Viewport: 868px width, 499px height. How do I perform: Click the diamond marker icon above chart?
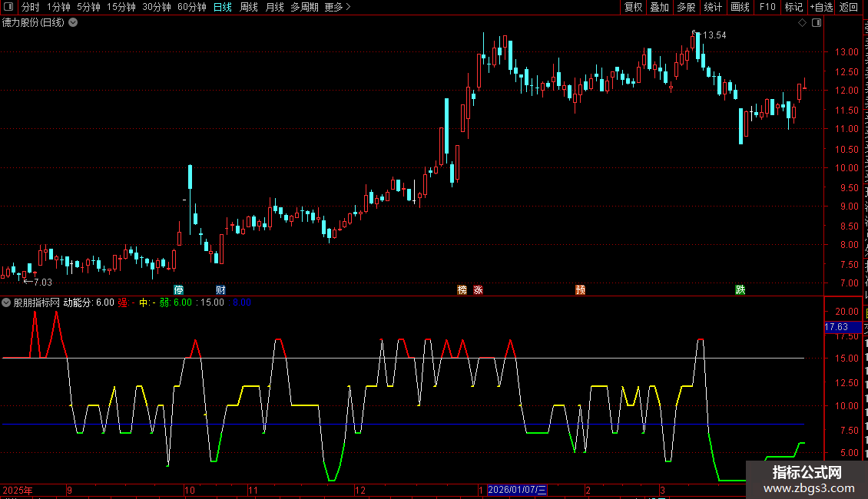[802, 23]
